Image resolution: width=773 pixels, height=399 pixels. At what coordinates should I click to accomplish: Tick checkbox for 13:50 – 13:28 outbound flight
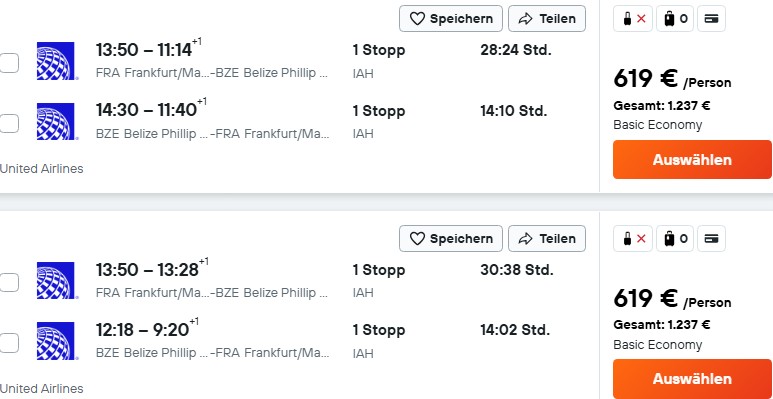pos(8,283)
